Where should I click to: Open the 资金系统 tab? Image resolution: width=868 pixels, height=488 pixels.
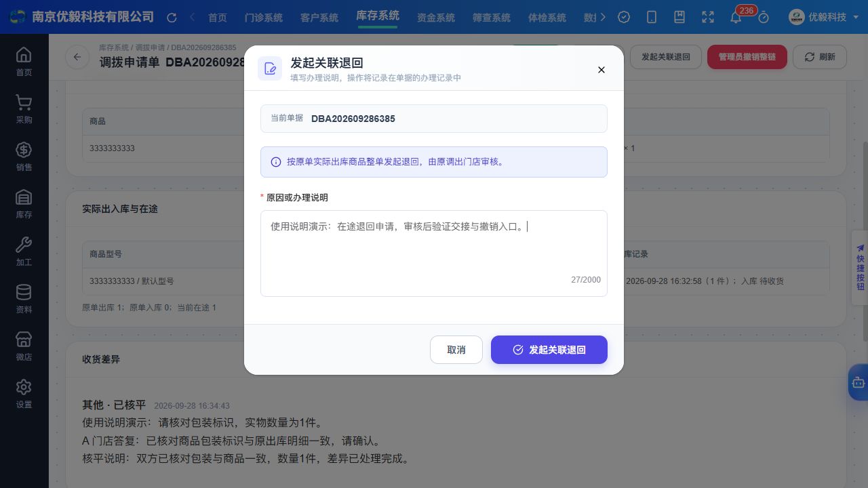click(x=436, y=18)
